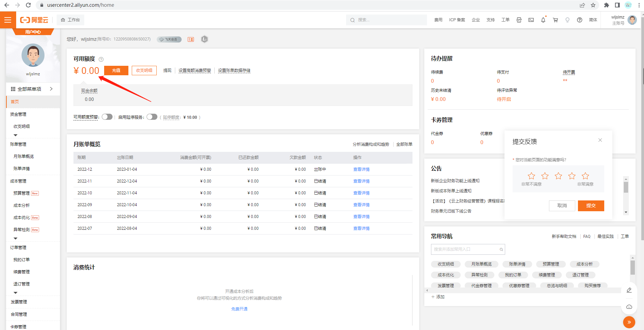Reload the browser page
Screen dimensions: 644x330
pyautogui.click(x=28, y=5)
